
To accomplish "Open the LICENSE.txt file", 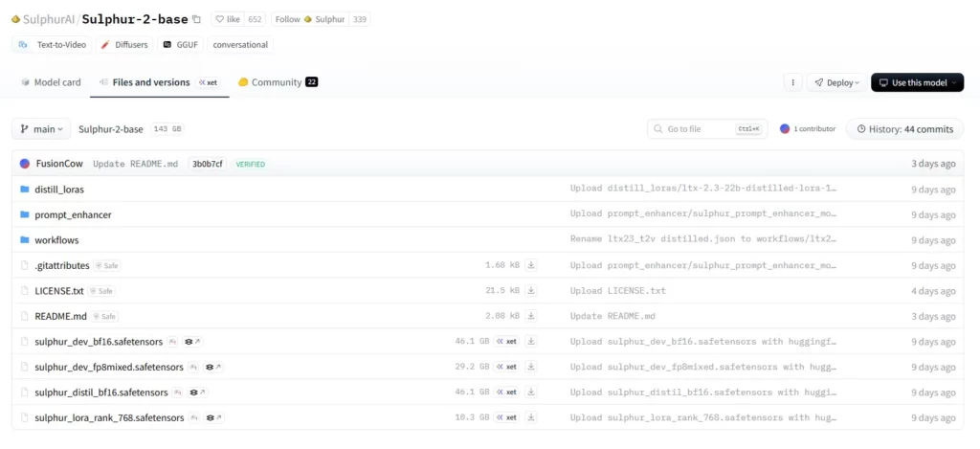I will click(x=59, y=291).
